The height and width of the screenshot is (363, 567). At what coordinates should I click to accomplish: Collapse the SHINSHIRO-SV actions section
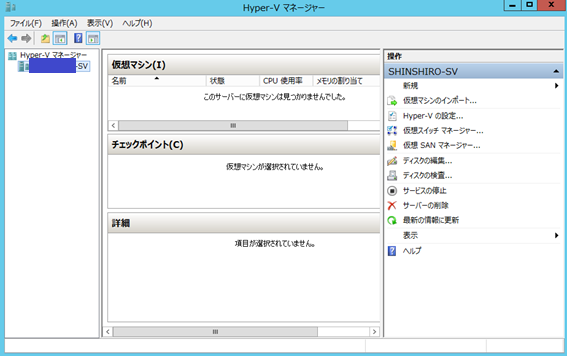pyautogui.click(x=556, y=72)
